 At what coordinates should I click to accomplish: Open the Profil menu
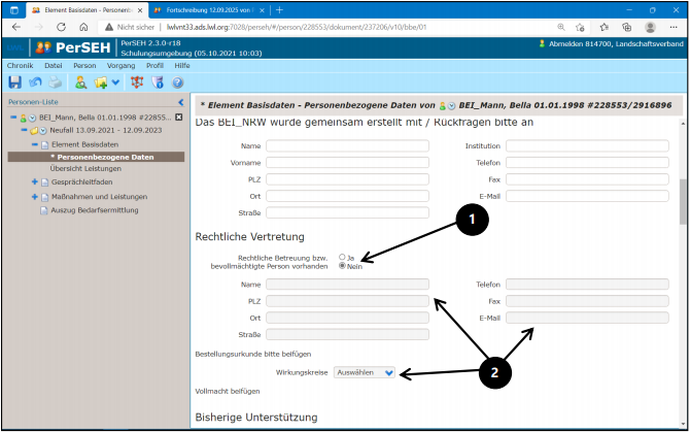[x=155, y=66]
